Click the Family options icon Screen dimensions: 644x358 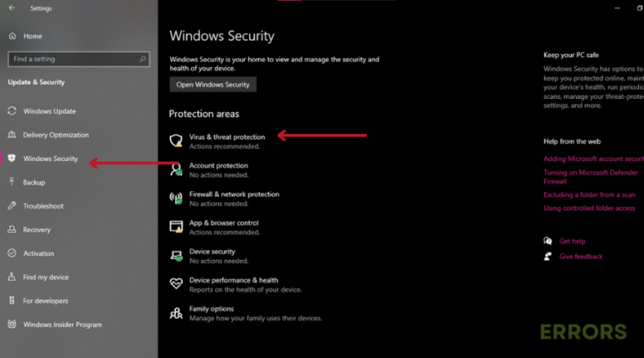(176, 313)
